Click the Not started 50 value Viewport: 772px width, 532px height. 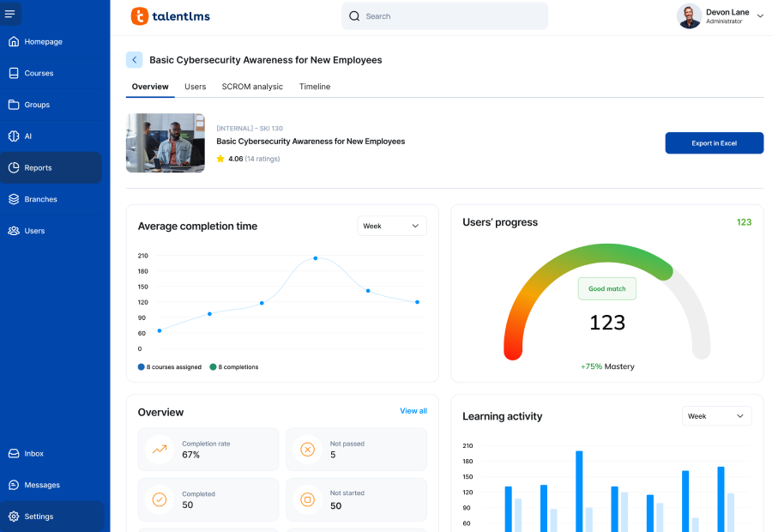[x=335, y=506]
